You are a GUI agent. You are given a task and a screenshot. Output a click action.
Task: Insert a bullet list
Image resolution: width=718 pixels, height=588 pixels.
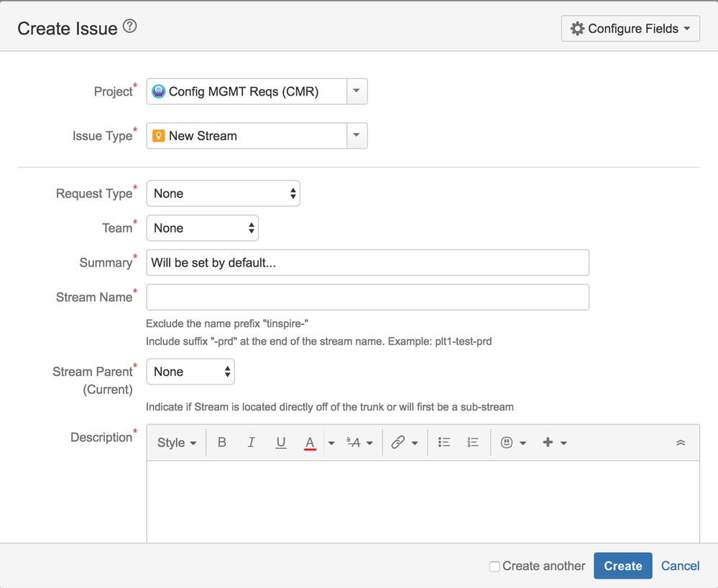(x=444, y=443)
